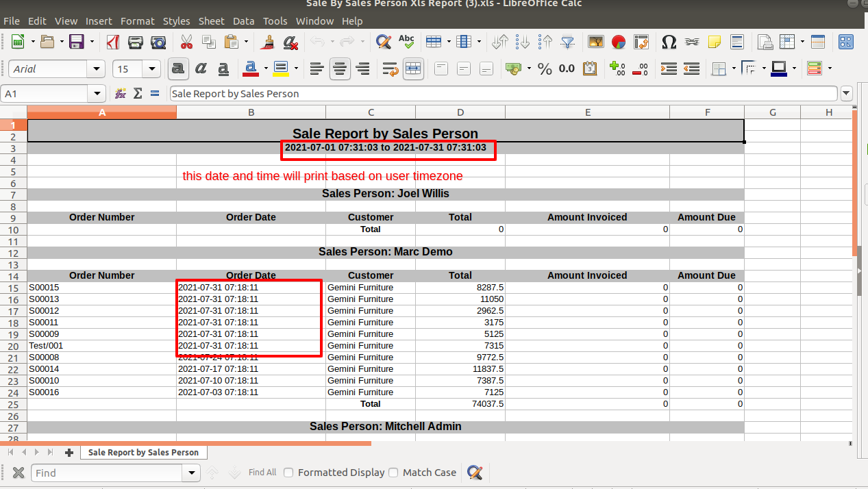The height and width of the screenshot is (489, 868).
Task: Click the AutoFilter funnel icon
Action: point(567,42)
